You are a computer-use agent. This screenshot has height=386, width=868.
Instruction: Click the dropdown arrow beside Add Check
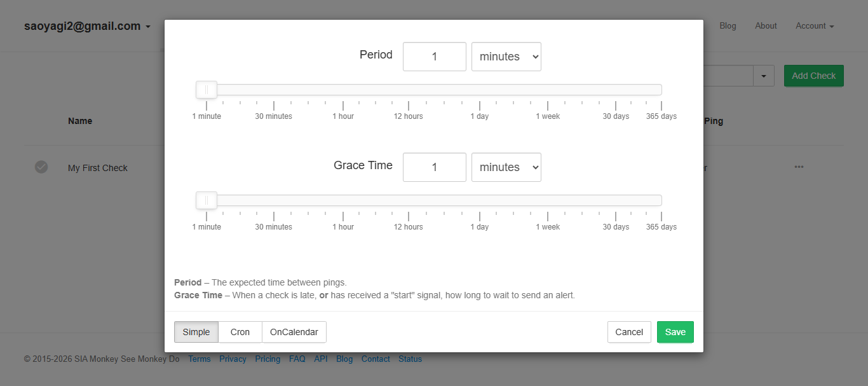tap(763, 76)
